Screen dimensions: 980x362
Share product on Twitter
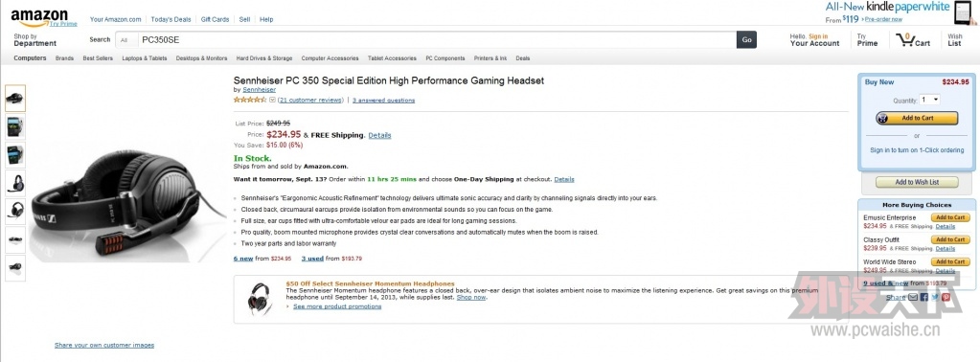[935, 297]
